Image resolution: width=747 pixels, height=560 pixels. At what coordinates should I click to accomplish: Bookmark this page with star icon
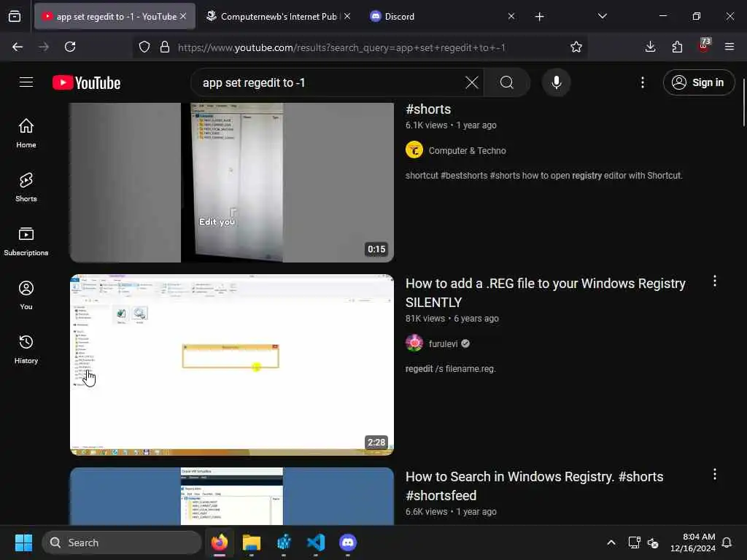(576, 47)
